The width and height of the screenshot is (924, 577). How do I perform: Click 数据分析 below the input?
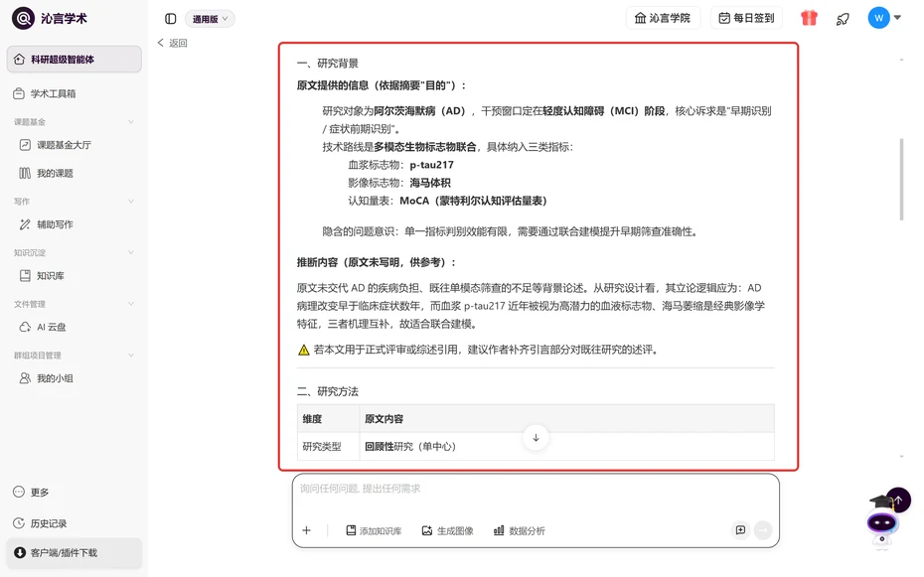click(x=520, y=530)
